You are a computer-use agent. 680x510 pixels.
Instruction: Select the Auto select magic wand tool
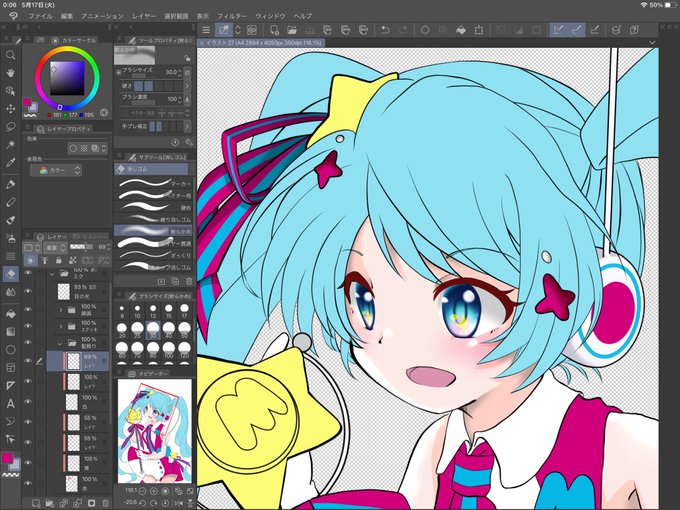tap(11, 144)
